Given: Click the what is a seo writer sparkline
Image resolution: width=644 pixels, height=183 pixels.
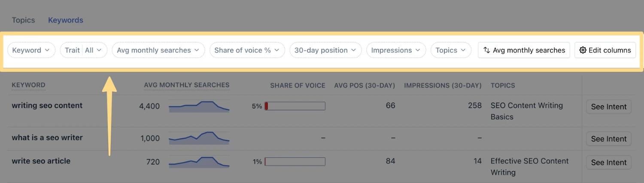Looking at the screenshot, I should (199, 138).
